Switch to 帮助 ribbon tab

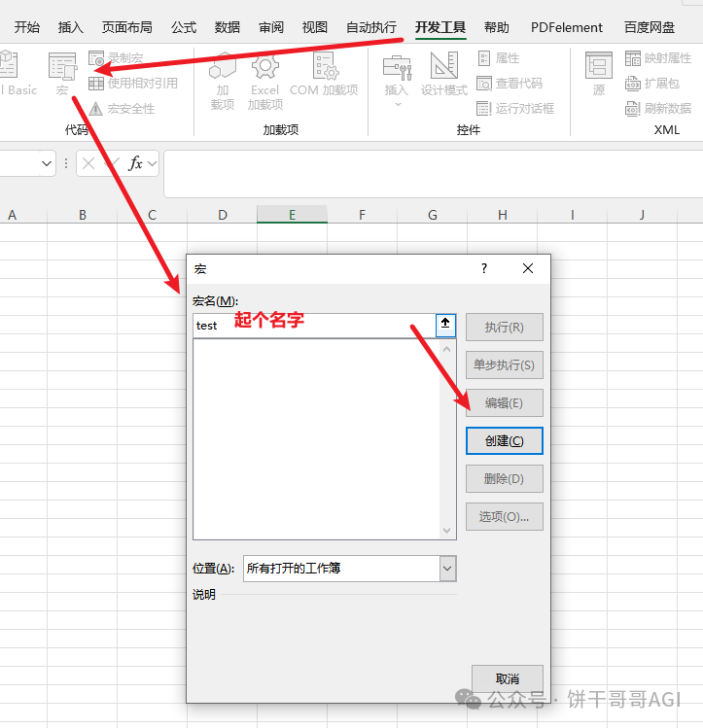click(x=496, y=27)
